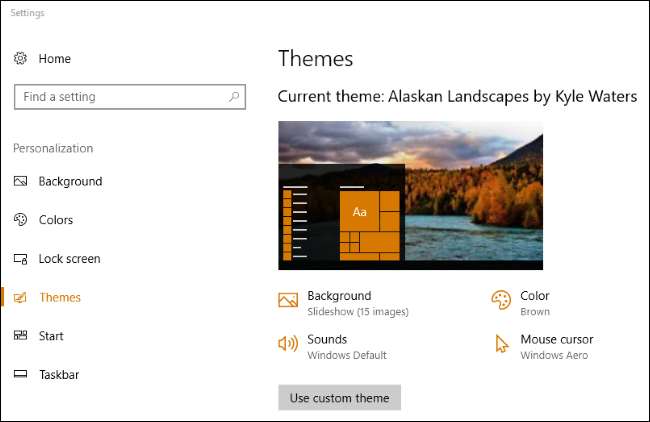650x422 pixels.
Task: Click the Alaskan Landscapes theme preview image
Action: [410, 195]
